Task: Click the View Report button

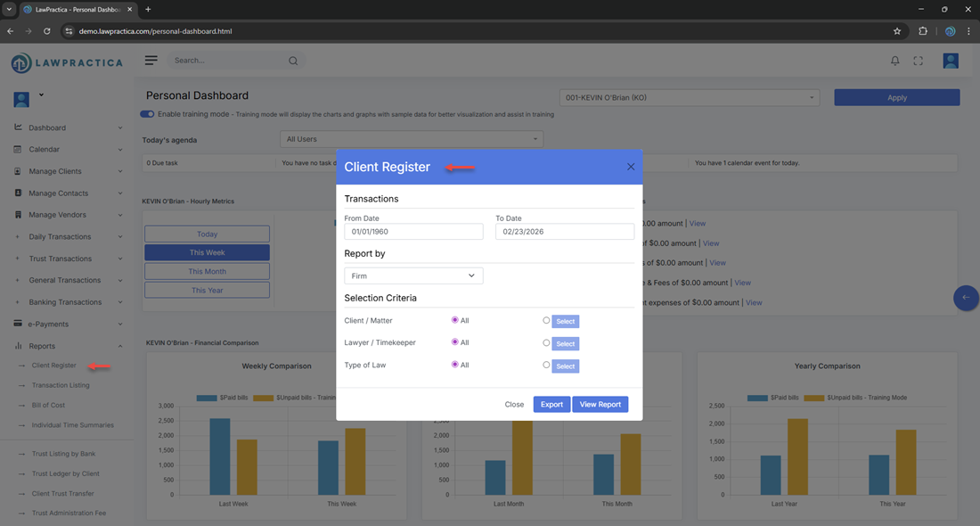Action: (x=600, y=405)
